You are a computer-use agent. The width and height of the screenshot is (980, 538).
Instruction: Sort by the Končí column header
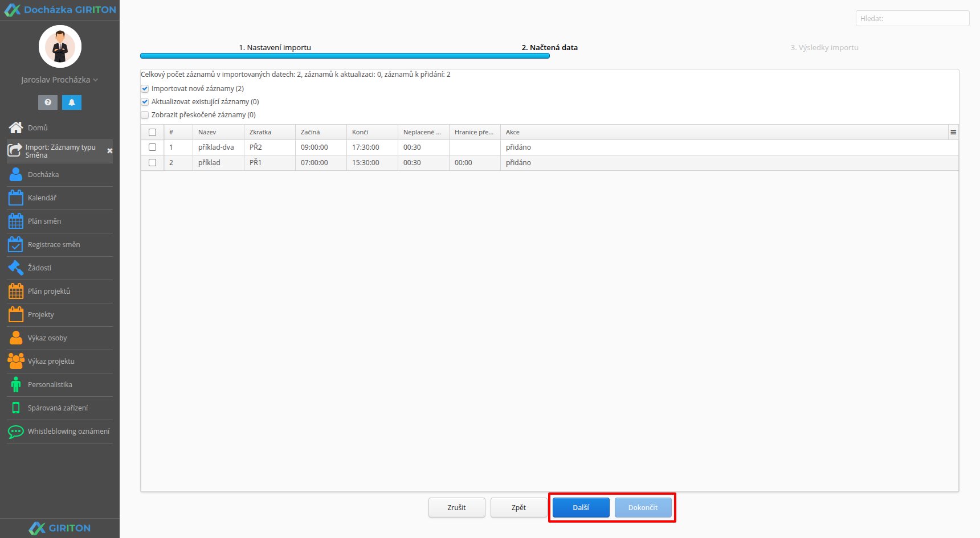(x=372, y=132)
